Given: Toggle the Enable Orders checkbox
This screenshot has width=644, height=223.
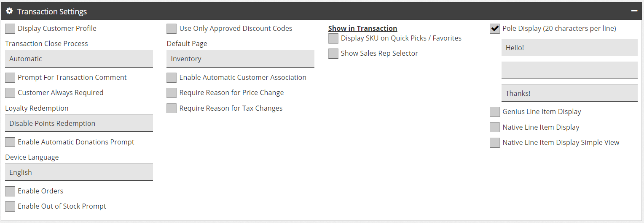Looking at the screenshot, I should (x=10, y=191).
